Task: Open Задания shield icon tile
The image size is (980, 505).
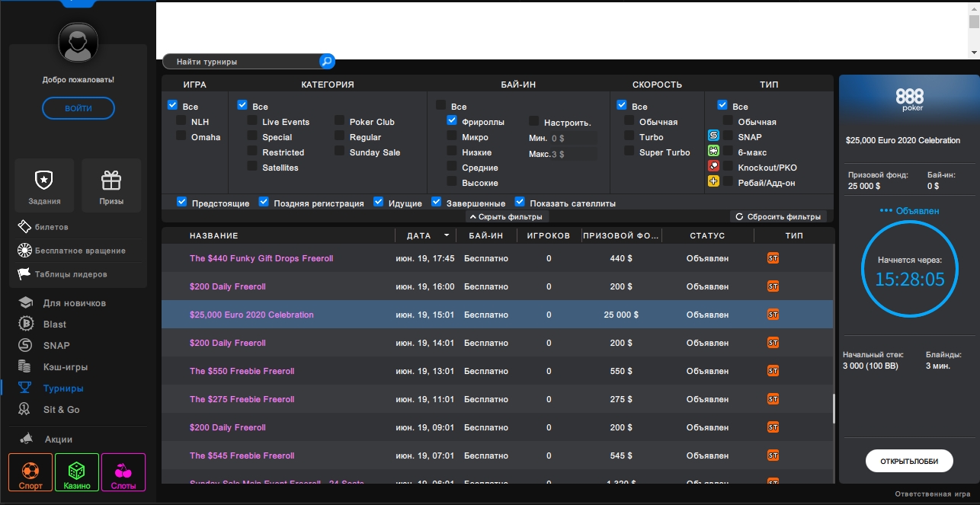Action: [x=44, y=187]
